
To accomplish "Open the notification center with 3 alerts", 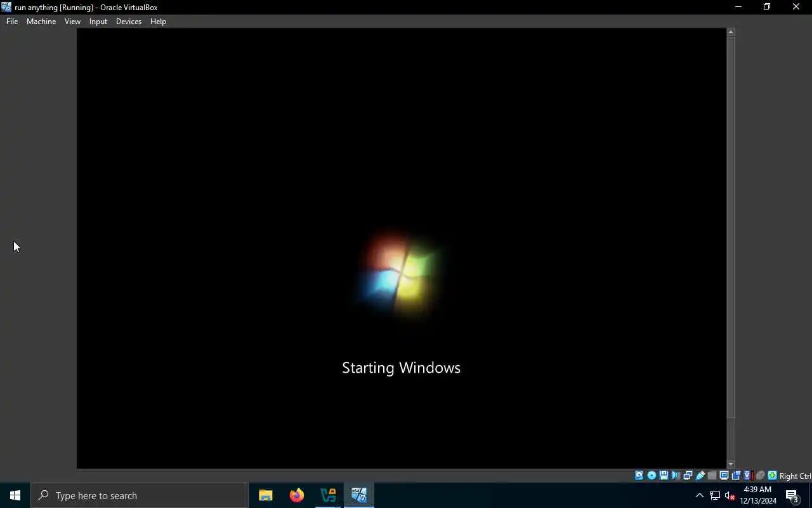I will pos(792,495).
